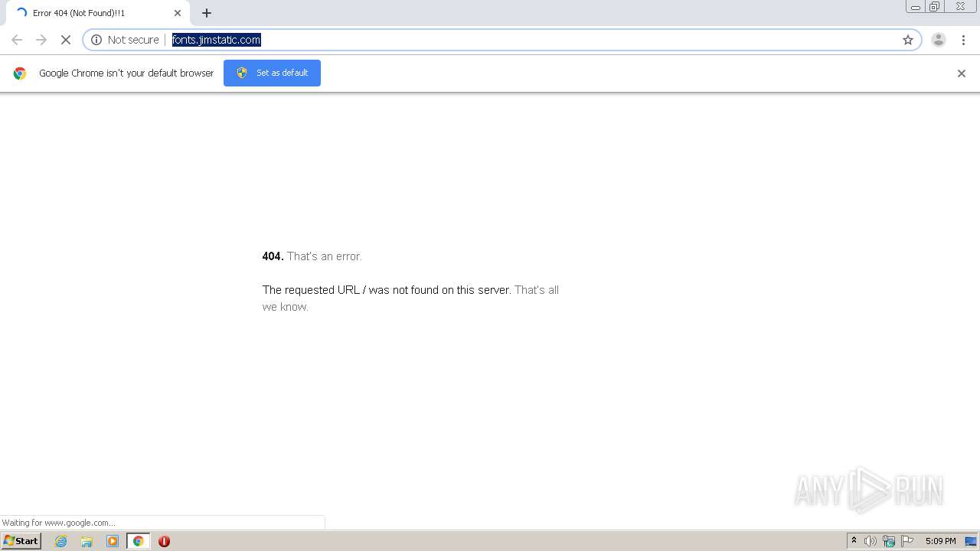The image size is (980, 551).
Task: Click the Chrome logo in infobar
Action: (20, 73)
